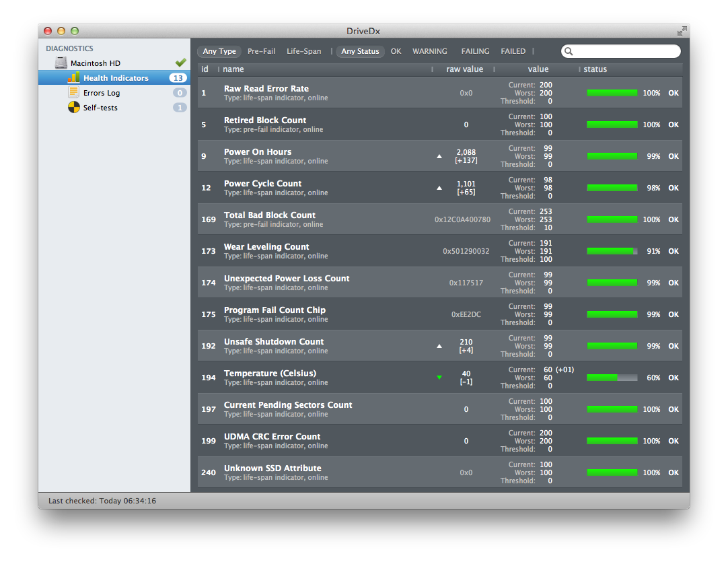The height and width of the screenshot is (562, 728).
Task: Open the Errors Log section
Action: (x=114, y=93)
